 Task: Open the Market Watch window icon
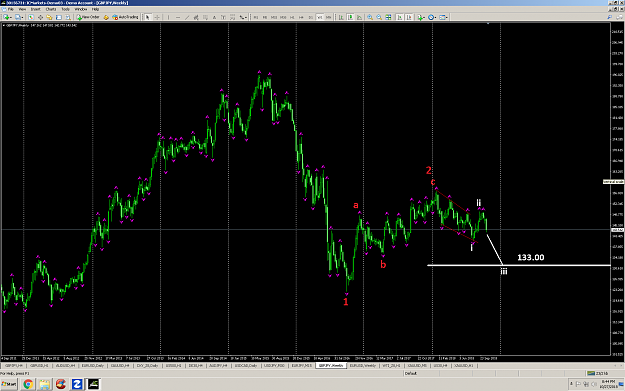31,17
